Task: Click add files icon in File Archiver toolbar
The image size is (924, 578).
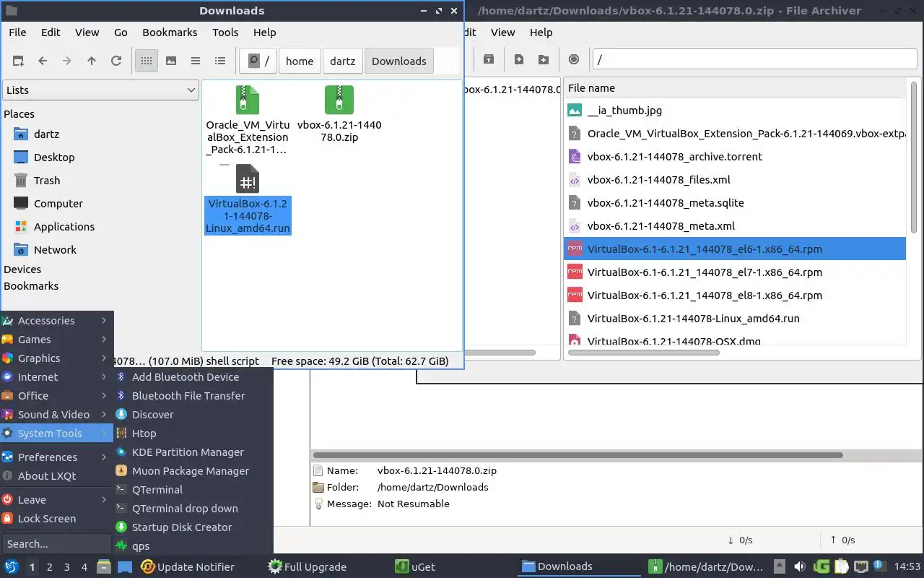Action: (x=519, y=60)
